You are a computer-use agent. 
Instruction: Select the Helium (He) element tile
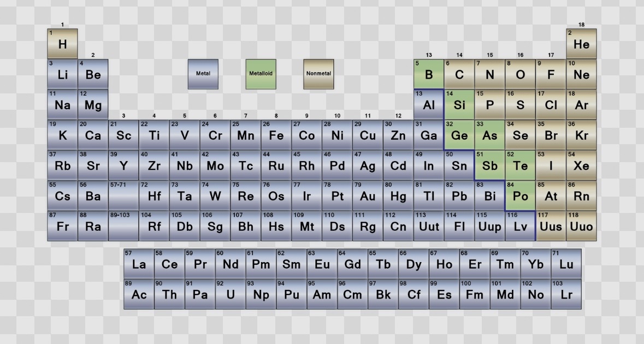tap(581, 44)
